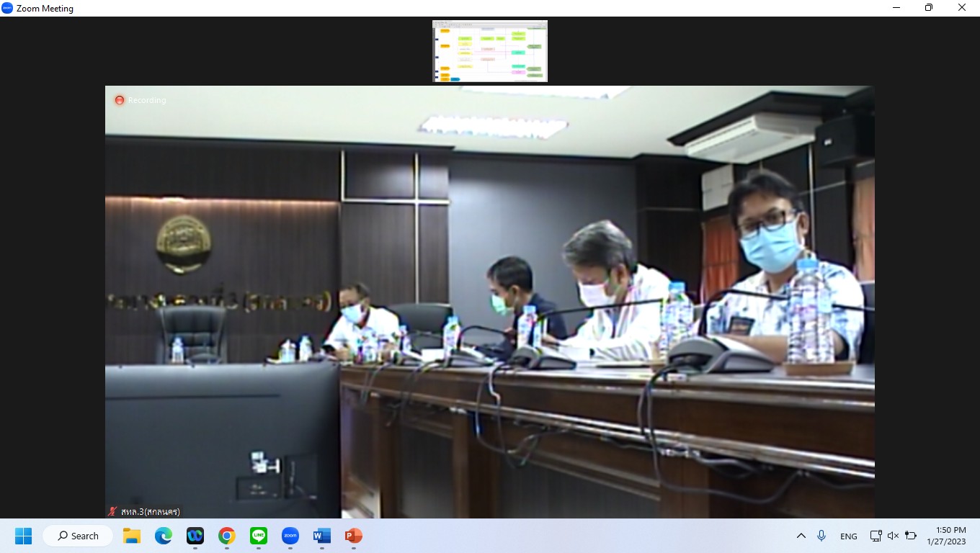Open the LINE app from the taskbar
Viewport: 980px width, 553px height.
click(259, 536)
